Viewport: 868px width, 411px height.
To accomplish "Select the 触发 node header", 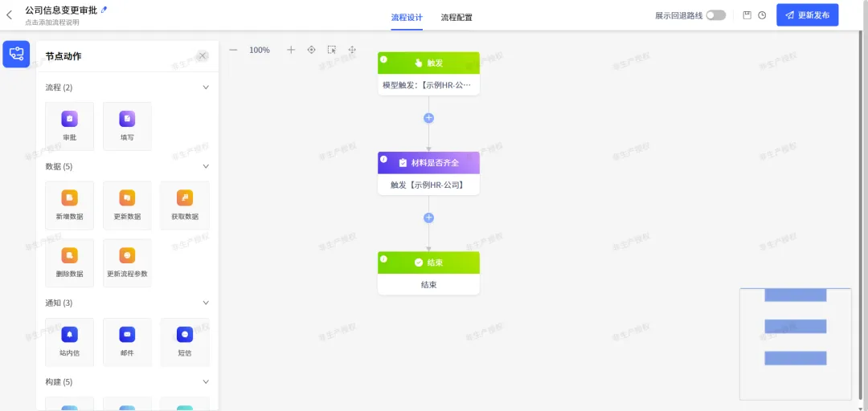I will click(428, 63).
